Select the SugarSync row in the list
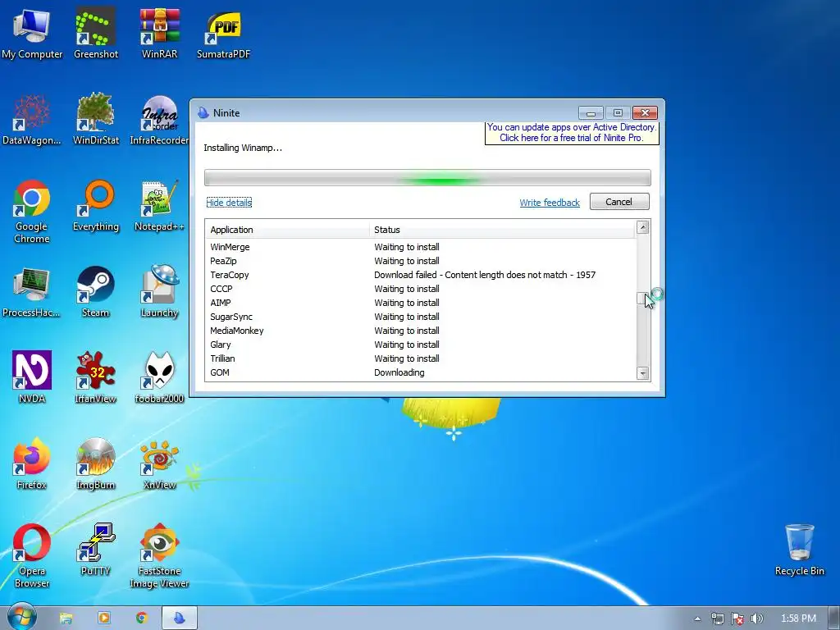The height and width of the screenshot is (630, 840). tap(421, 317)
